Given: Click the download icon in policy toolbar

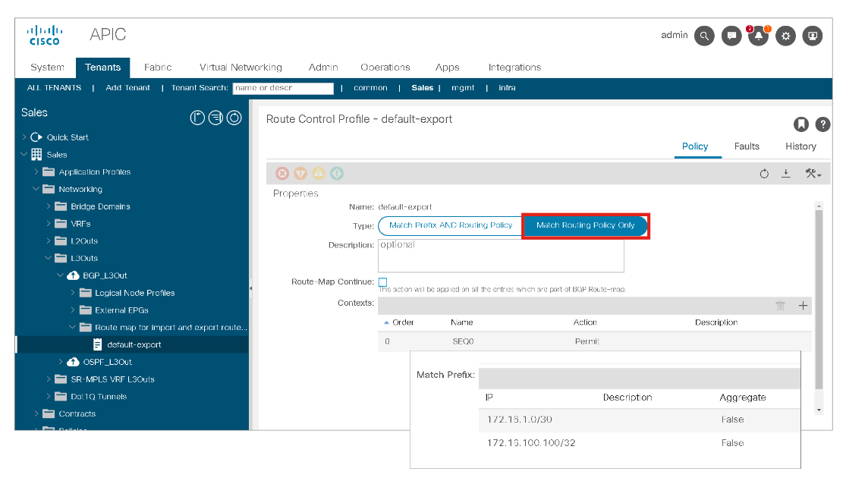Looking at the screenshot, I should point(786,174).
